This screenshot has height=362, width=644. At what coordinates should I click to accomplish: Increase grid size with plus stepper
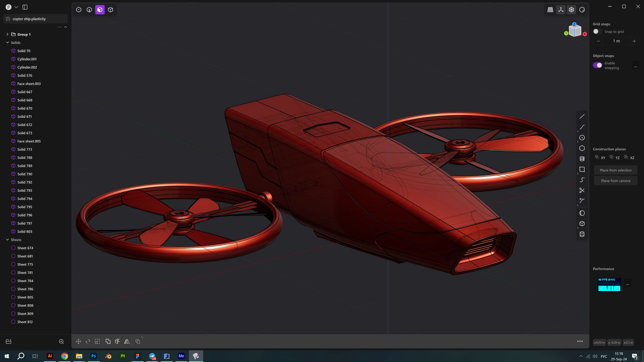click(x=634, y=41)
